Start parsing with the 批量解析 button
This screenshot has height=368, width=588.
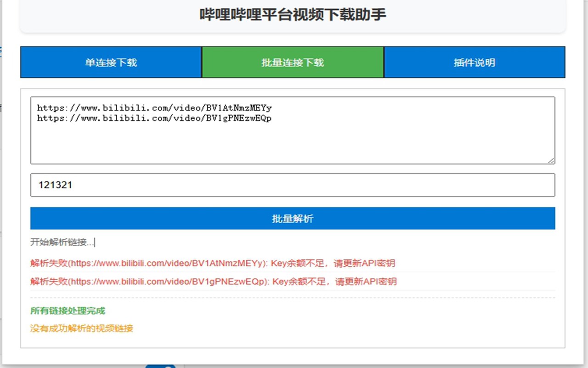293,218
